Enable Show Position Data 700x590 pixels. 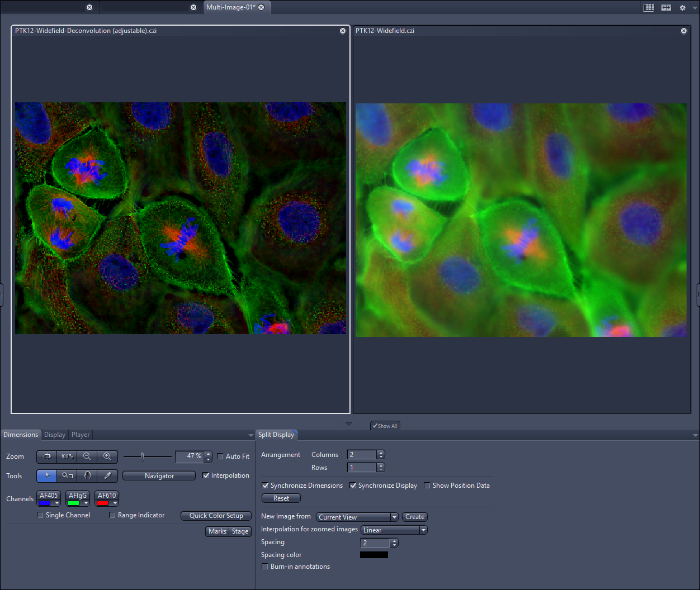click(x=427, y=485)
